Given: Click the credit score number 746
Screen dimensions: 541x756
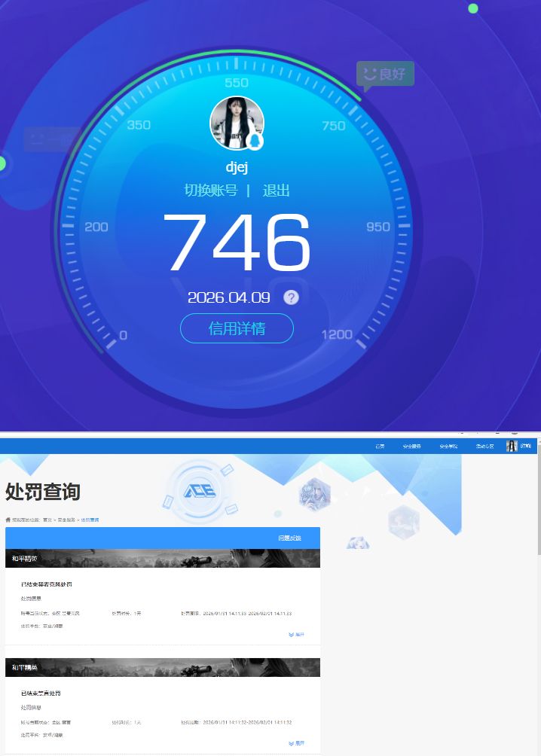Looking at the screenshot, I should (237, 242).
